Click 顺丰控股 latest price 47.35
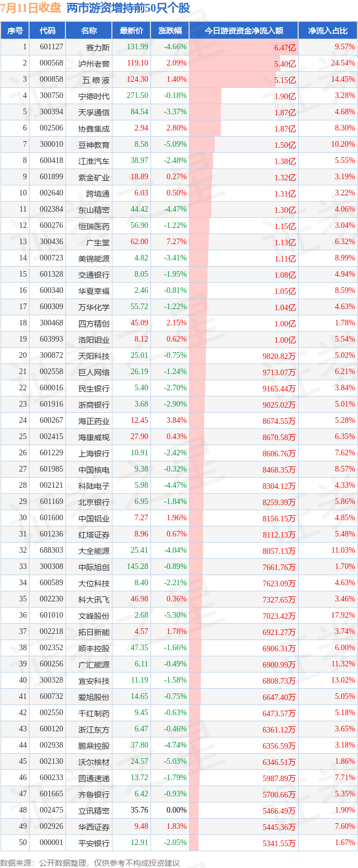 coord(139,648)
